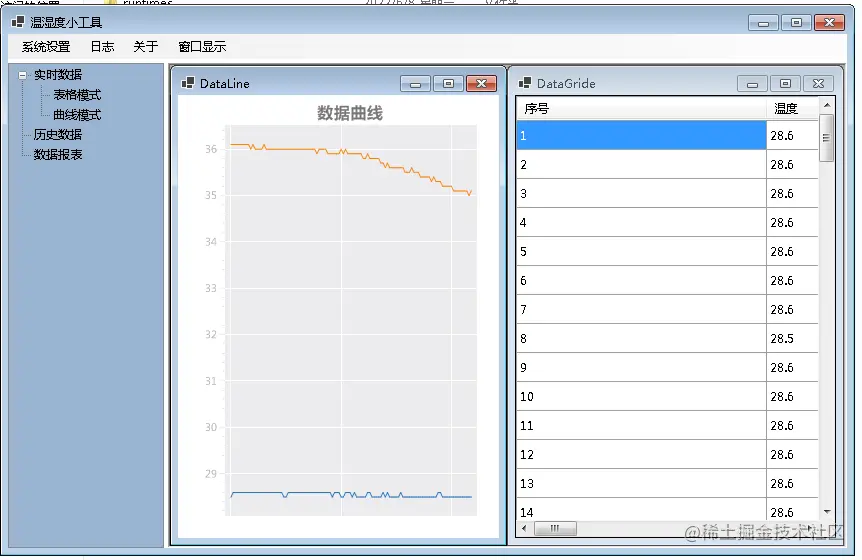The image size is (862, 560).
Task: Minimize the DataLine child window
Action: (416, 84)
